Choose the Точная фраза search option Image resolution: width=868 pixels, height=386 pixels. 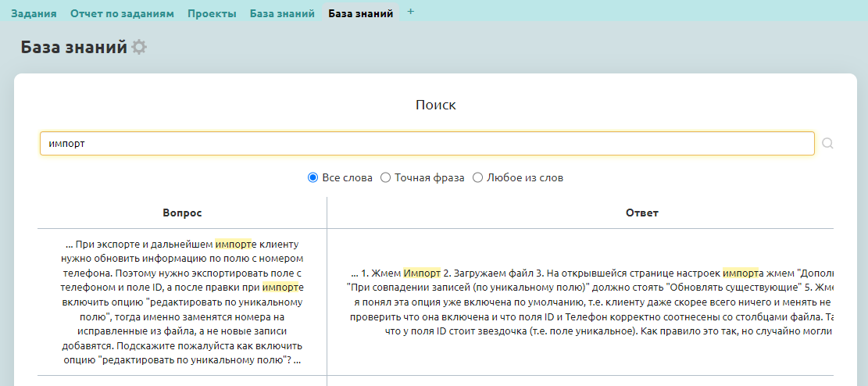point(385,177)
